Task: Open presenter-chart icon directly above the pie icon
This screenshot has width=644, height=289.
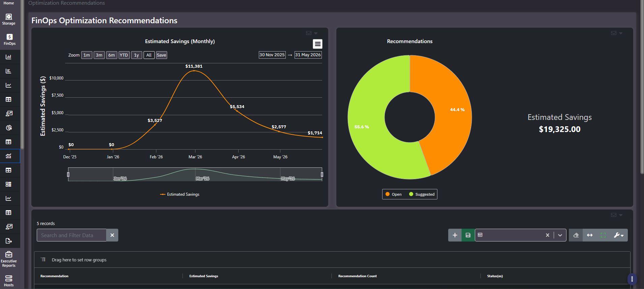Action: click(9, 114)
